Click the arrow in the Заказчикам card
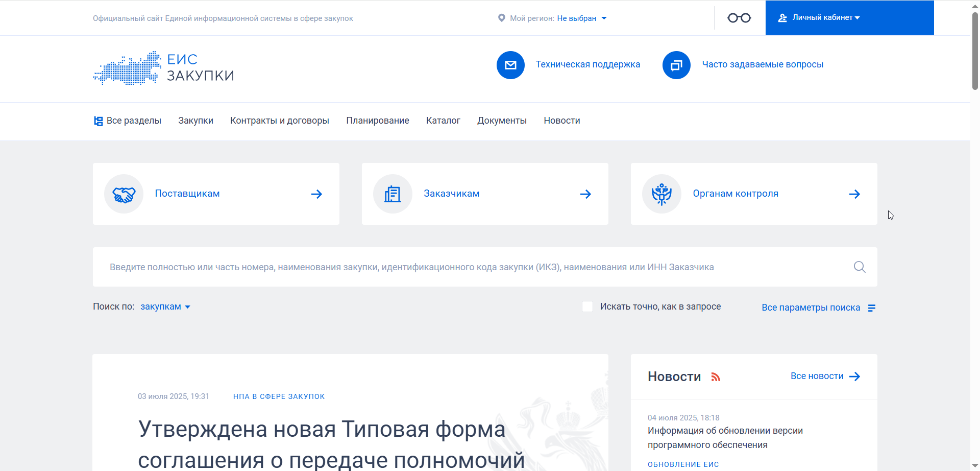Viewport: 980px width, 471px height. pos(585,194)
